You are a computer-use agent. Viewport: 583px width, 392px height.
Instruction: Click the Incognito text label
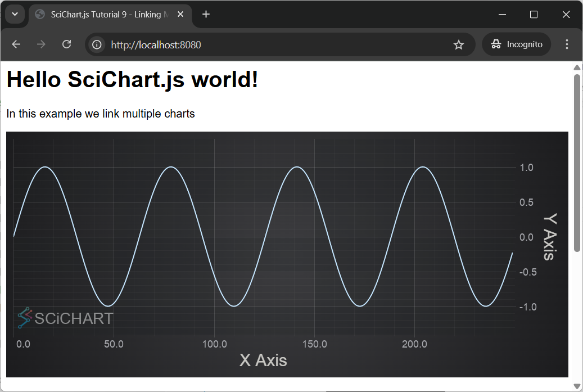(523, 44)
